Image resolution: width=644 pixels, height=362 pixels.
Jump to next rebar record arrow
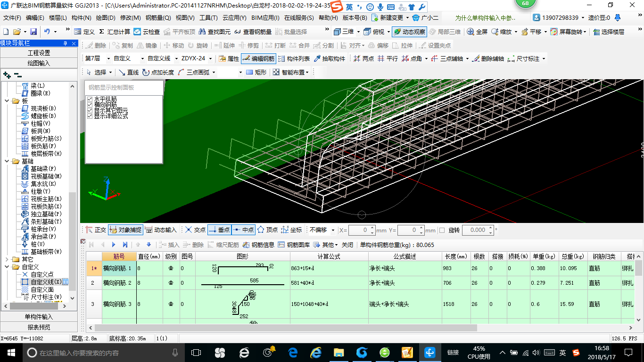114,245
